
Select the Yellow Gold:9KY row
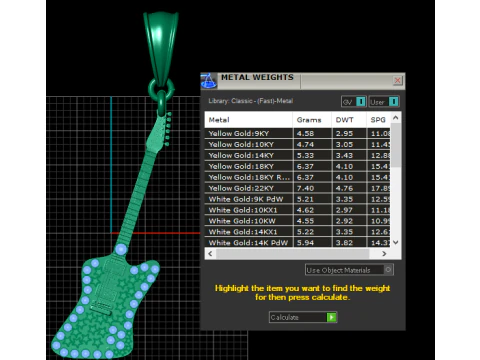pos(297,133)
